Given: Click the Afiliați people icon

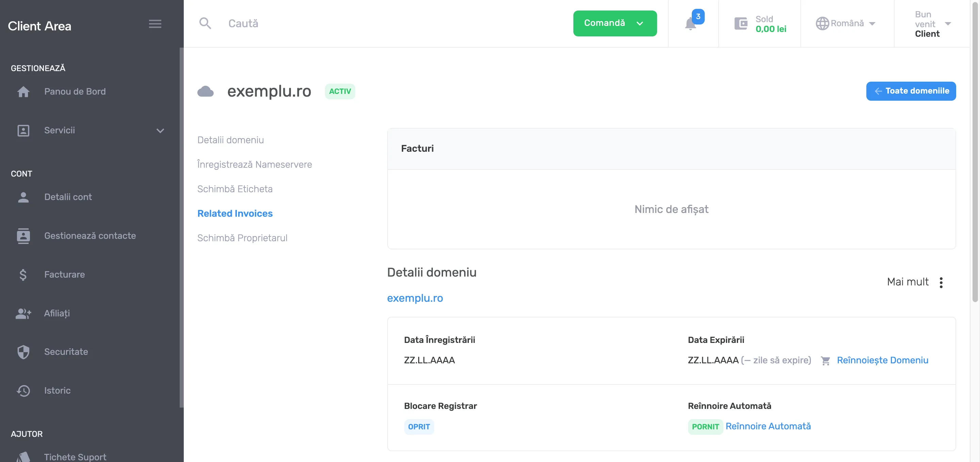Looking at the screenshot, I should [x=23, y=313].
